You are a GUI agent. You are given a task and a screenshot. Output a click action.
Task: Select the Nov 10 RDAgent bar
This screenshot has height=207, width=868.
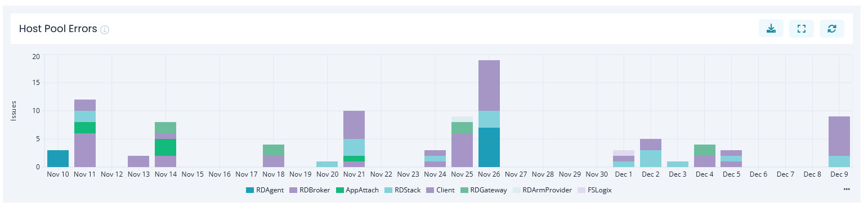click(x=58, y=159)
